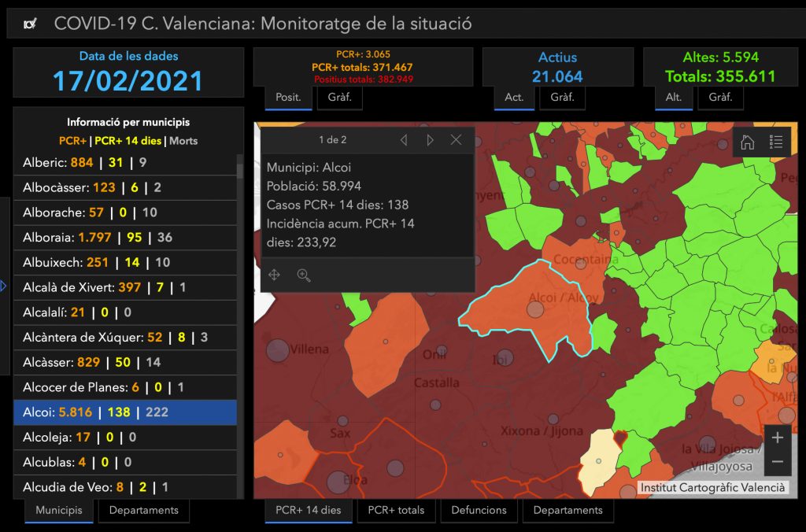Image resolution: width=806 pixels, height=532 pixels.
Task: Open the Posit. tab under PCR+ panel
Action: (x=283, y=98)
